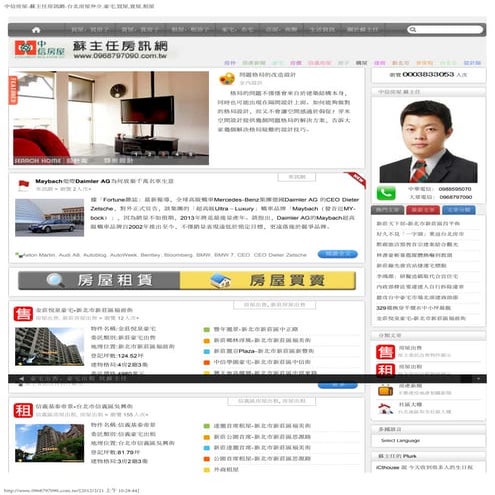
Task: Open the iCthouse Plurk entry
Action: tap(424, 468)
